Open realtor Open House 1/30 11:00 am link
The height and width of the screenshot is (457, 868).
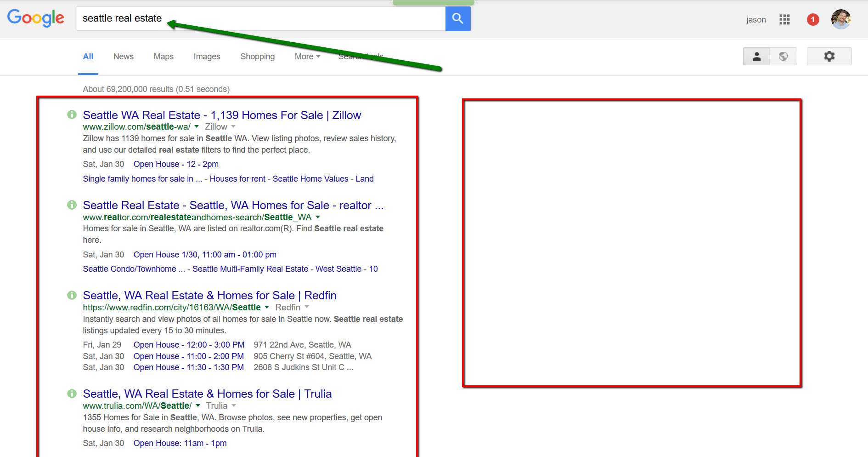(205, 255)
